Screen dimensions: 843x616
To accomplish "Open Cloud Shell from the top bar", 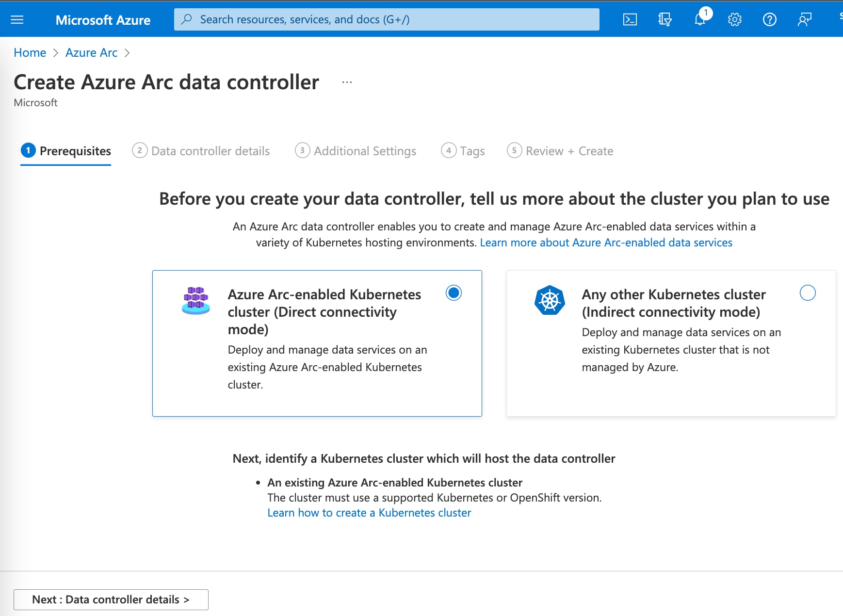I will coord(630,19).
